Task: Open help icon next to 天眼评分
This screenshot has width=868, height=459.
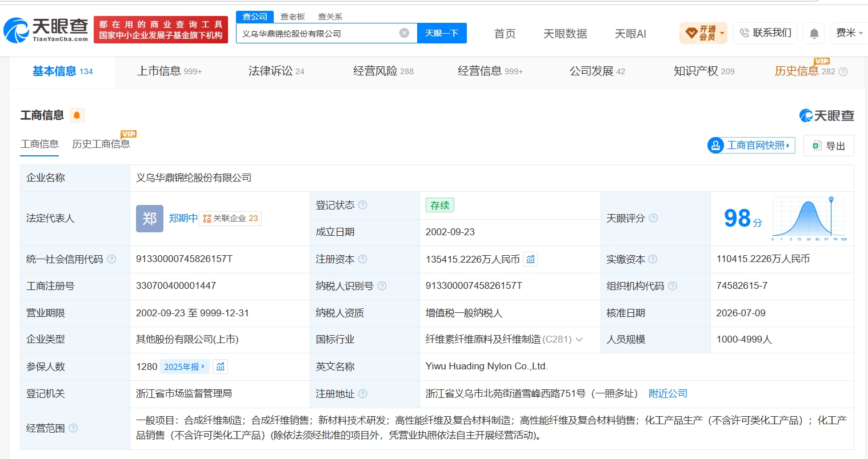Action: 653,218
